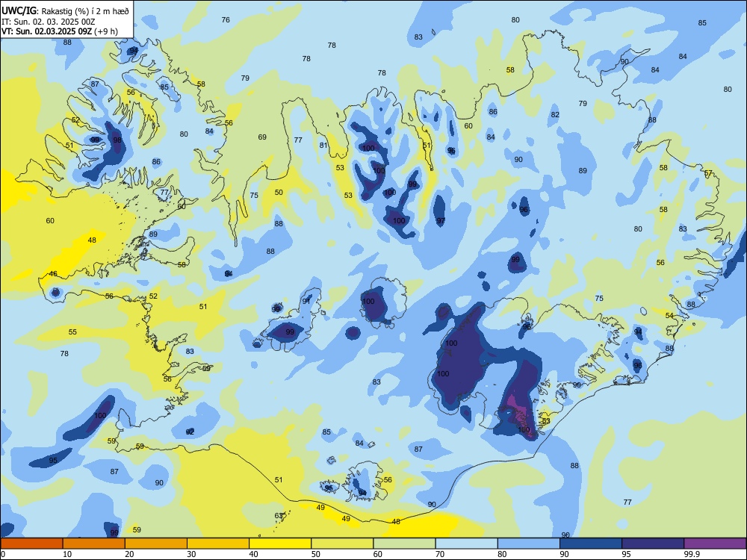Click the medium blue 80–90 legend swatch

(x=529, y=544)
